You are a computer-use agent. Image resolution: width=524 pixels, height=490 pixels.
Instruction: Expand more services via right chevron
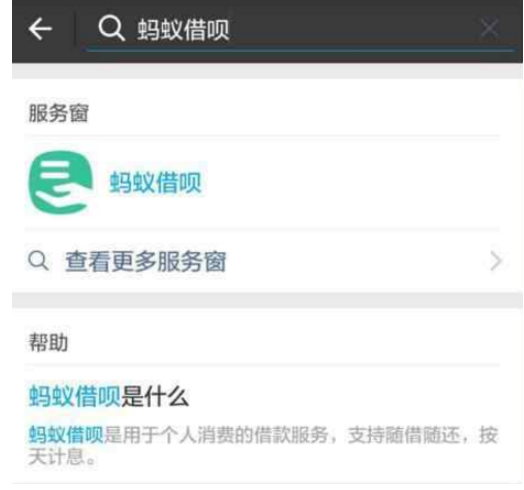[496, 261]
